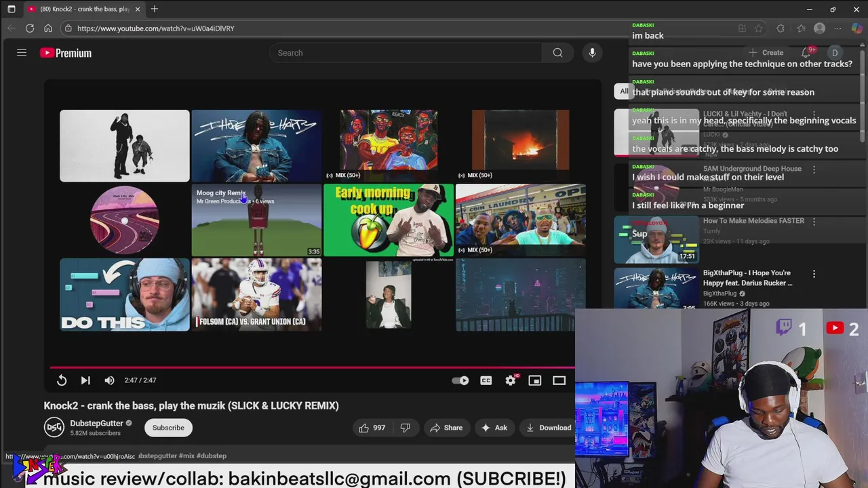Toggle the autoplay switch
This screenshot has width=868, height=488.
pos(460,380)
